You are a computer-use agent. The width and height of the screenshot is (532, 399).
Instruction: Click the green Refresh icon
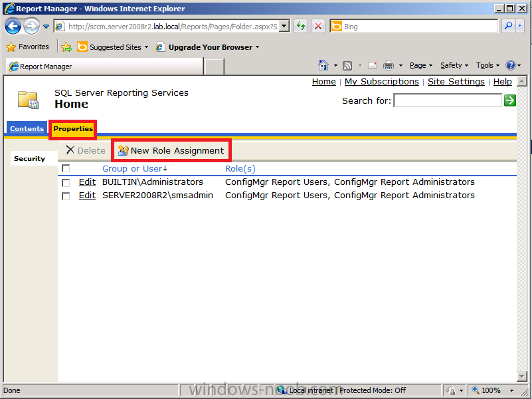301,26
